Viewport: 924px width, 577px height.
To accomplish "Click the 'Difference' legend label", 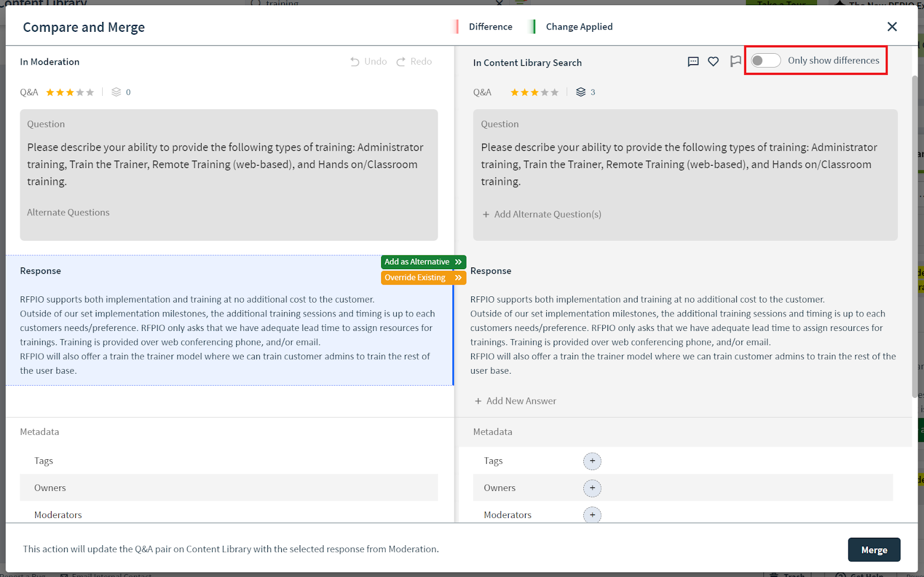I will click(x=490, y=27).
